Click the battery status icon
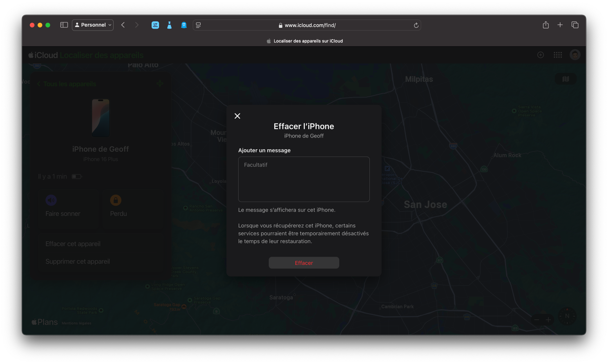The height and width of the screenshot is (364, 608). click(x=76, y=177)
